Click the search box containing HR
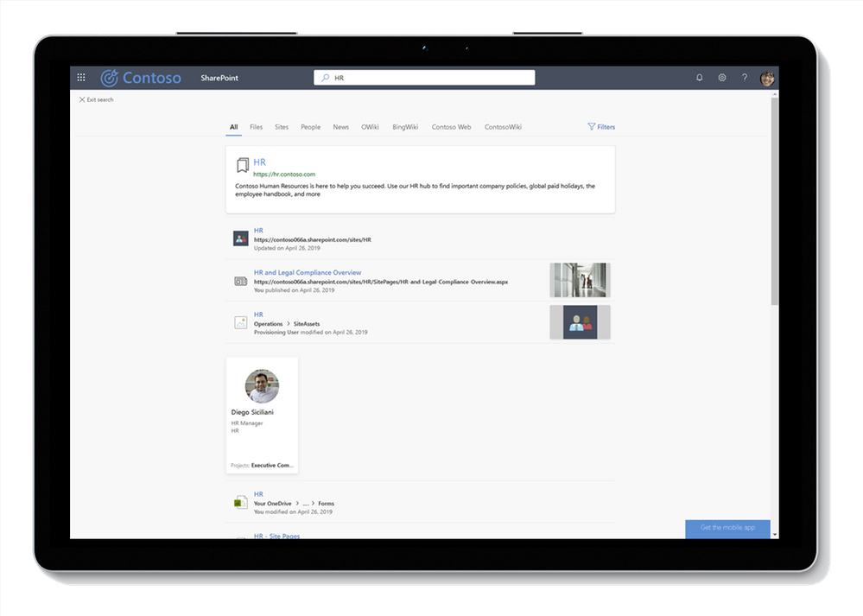Viewport: 863px width, 616px height. pyautogui.click(x=424, y=78)
